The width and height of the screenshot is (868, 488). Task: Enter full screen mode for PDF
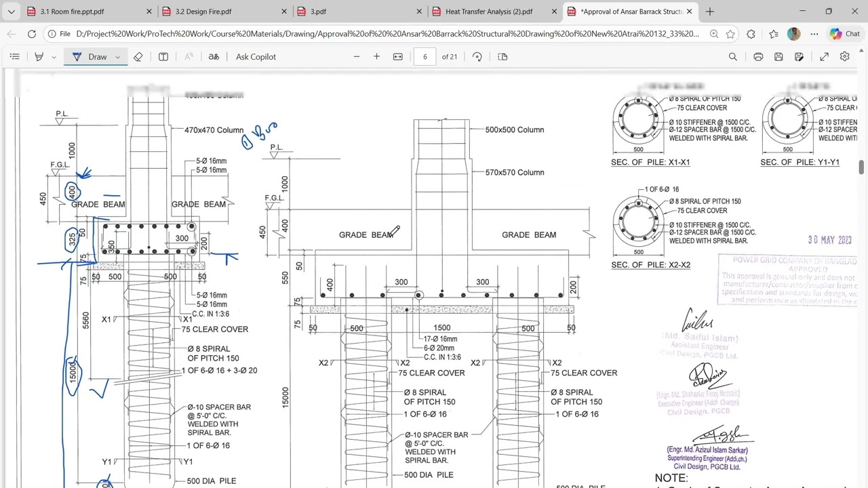click(824, 57)
